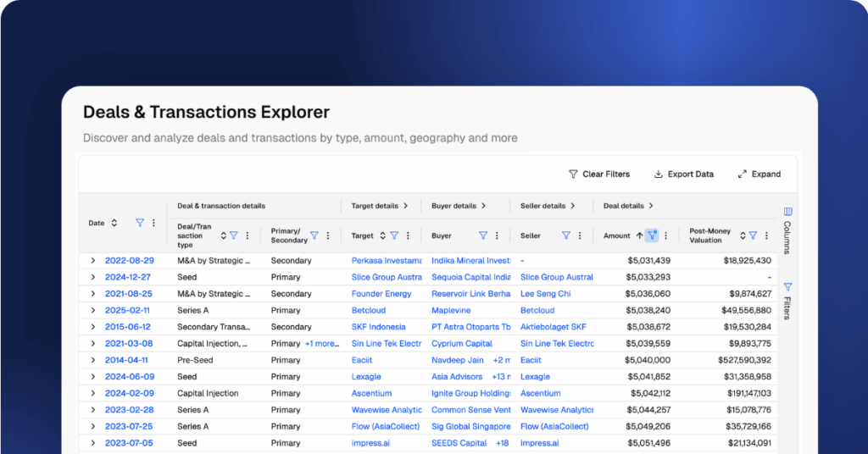The height and width of the screenshot is (454, 868).
Task: Filter the Target column
Action: (394, 235)
